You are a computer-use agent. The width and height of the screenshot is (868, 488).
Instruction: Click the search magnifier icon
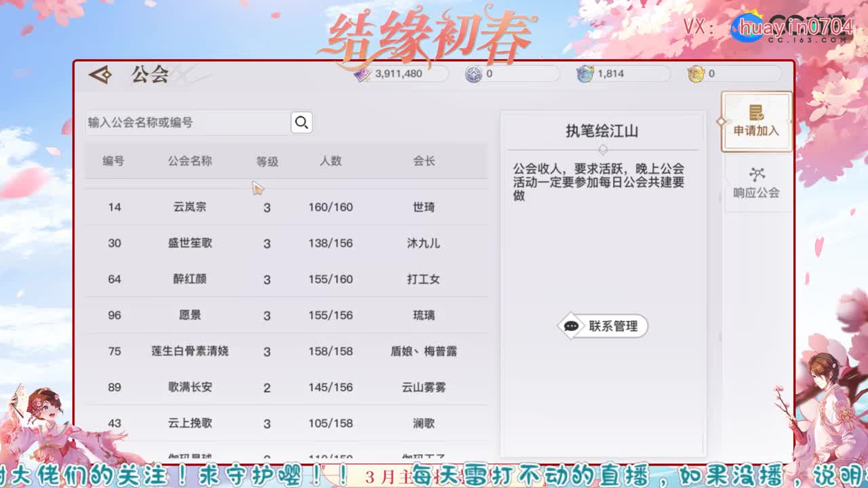click(x=300, y=122)
